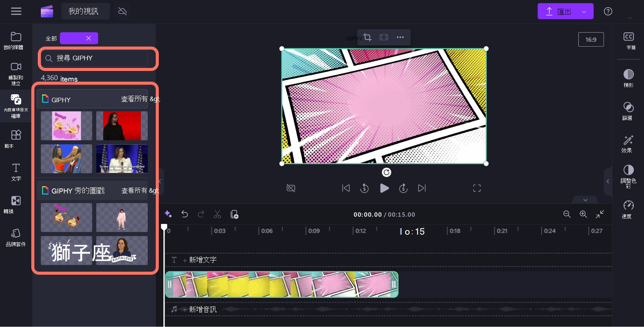Select the 全部 filter tab
The height and width of the screenshot is (327, 644).
click(x=51, y=39)
